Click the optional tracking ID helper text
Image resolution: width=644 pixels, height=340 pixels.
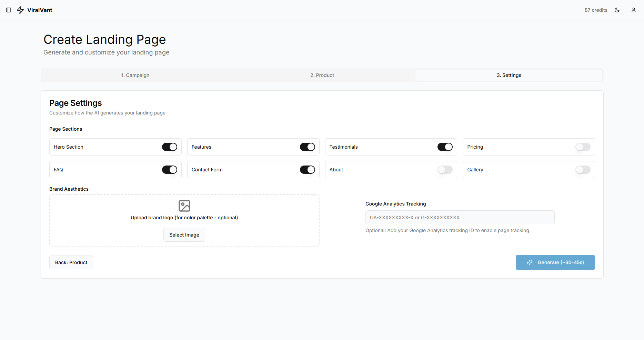(x=447, y=230)
